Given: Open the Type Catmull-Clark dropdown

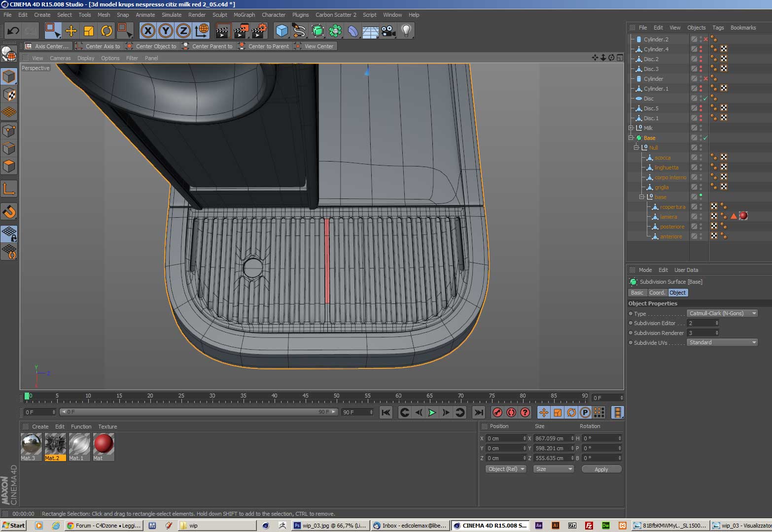Looking at the screenshot, I should click(722, 313).
